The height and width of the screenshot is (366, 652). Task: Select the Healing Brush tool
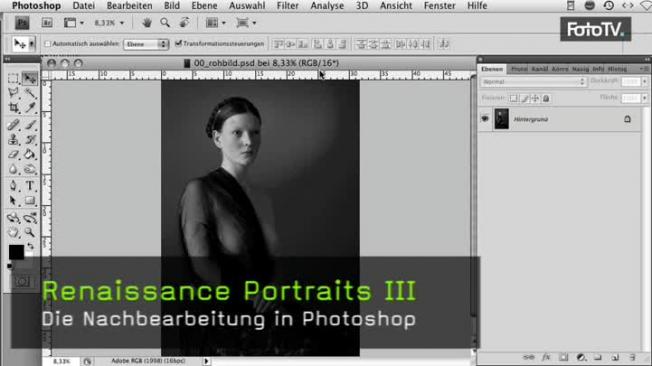pos(13,124)
